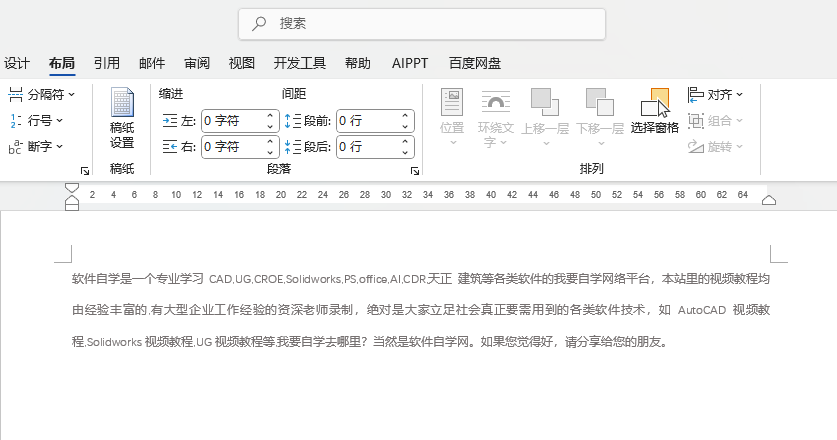This screenshot has height=440, width=837.
Task: Open the 稿纸设置 manuscript paper settings
Action: 122,118
